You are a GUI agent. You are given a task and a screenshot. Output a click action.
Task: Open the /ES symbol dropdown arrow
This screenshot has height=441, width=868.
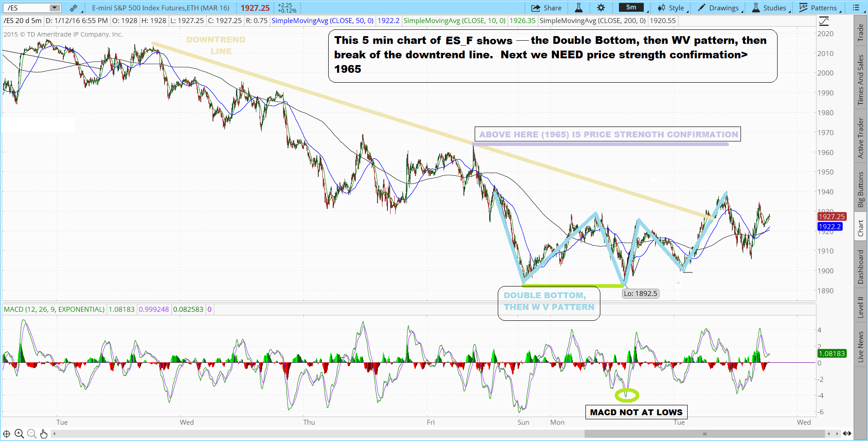(x=55, y=8)
